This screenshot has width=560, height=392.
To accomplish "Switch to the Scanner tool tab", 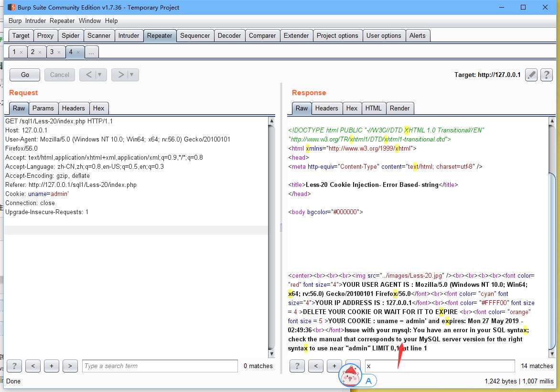I will click(99, 35).
